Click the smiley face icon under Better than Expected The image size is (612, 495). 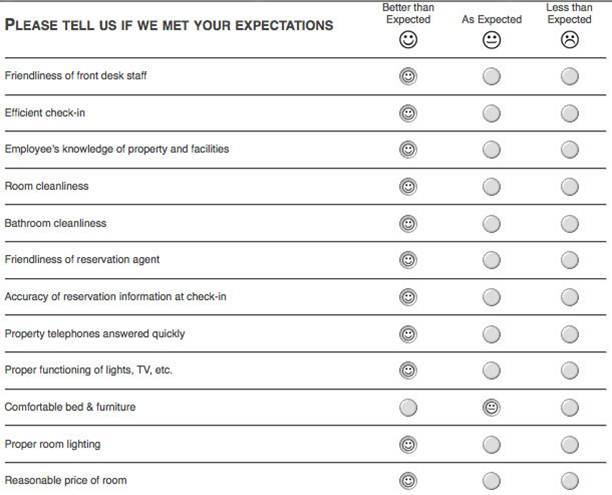pos(408,39)
